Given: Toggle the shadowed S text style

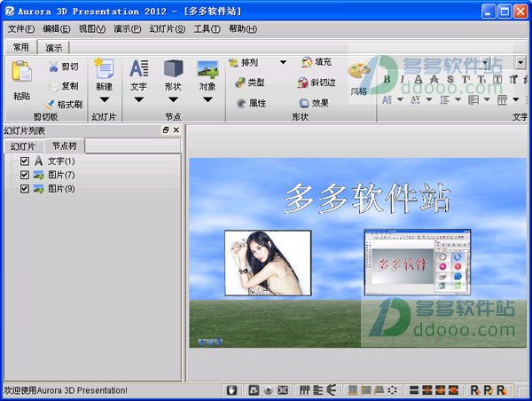Looking at the screenshot, I should (x=450, y=80).
